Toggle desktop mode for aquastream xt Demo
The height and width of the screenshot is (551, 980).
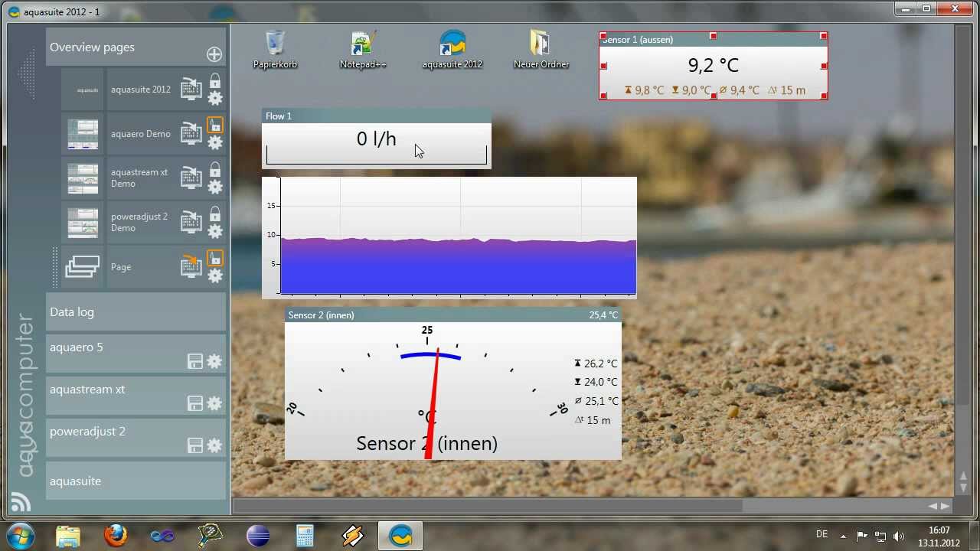(x=191, y=178)
